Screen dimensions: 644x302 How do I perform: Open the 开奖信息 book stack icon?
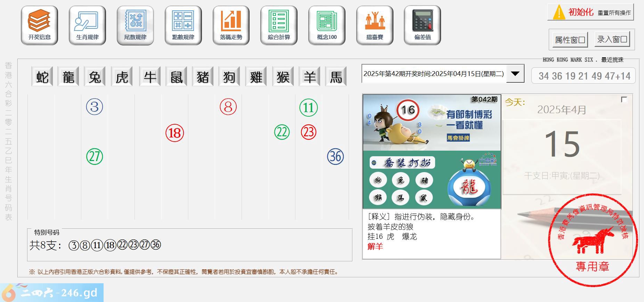[39, 25]
